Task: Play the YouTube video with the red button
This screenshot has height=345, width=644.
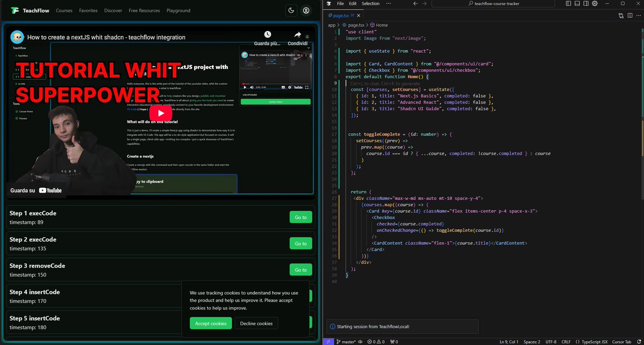Action: 160,114
